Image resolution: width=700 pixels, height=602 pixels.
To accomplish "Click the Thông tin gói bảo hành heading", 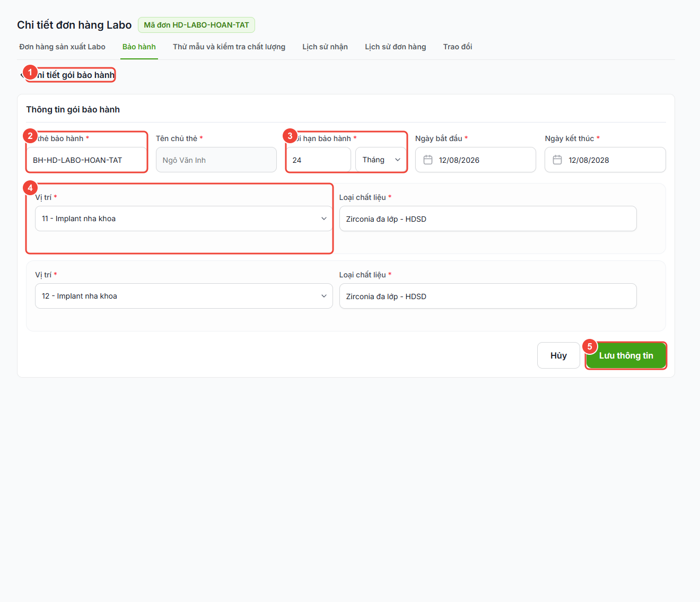I will [x=73, y=109].
